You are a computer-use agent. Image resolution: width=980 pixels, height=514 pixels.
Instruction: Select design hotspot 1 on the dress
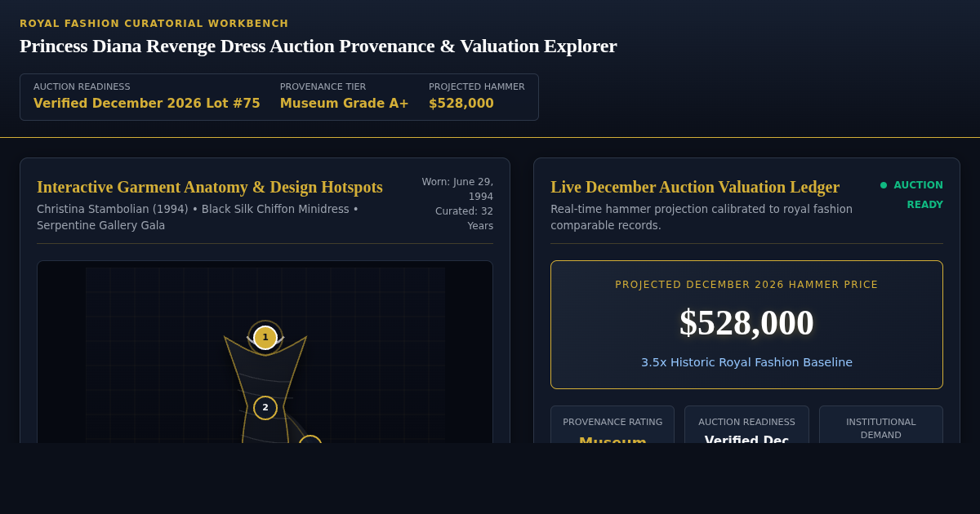pos(265,337)
